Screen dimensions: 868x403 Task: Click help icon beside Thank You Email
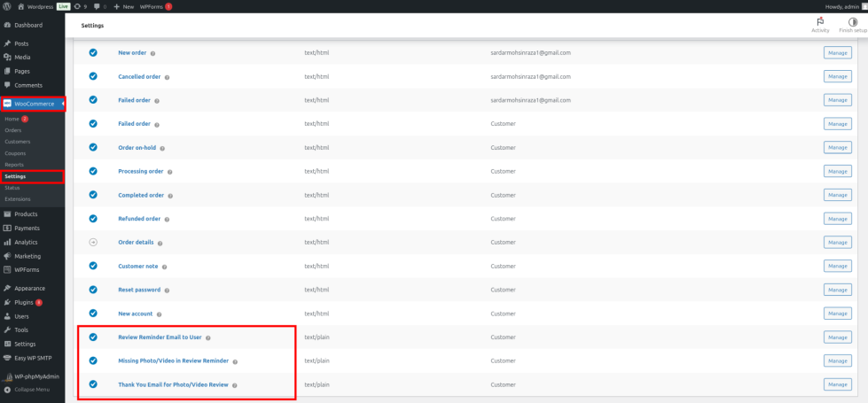click(x=235, y=384)
